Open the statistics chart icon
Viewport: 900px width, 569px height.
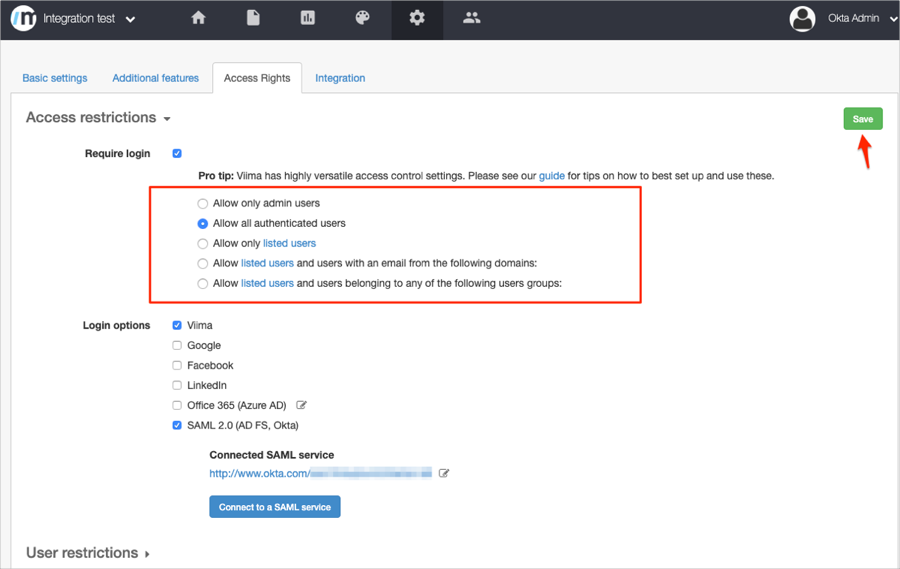tap(308, 18)
